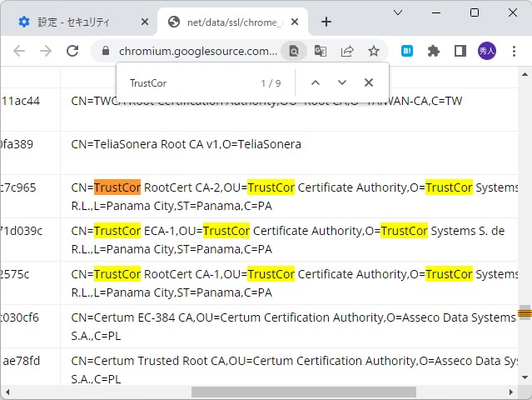Click the hash cell ending 11ac44
This screenshot has height=400, width=532.
click(x=21, y=101)
